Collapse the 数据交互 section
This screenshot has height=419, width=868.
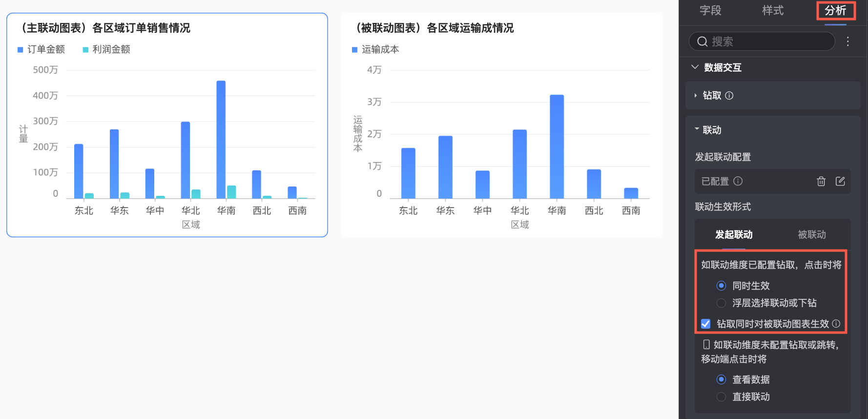pyautogui.click(x=695, y=67)
